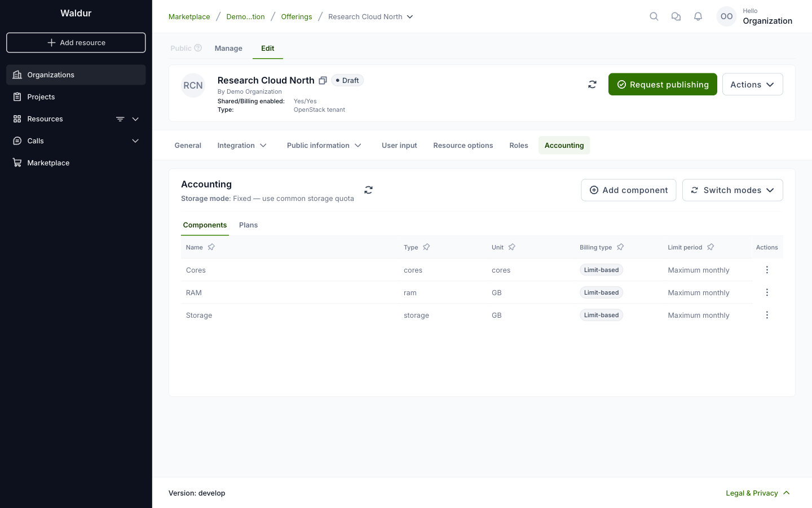The height and width of the screenshot is (508, 812).
Task: Pin the Name column
Action: [x=211, y=247]
